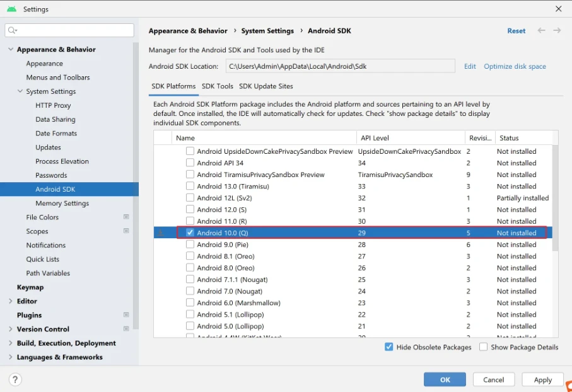Screen dimensions: 572x392
Task: Click the forward navigation arrow
Action: coord(557,30)
